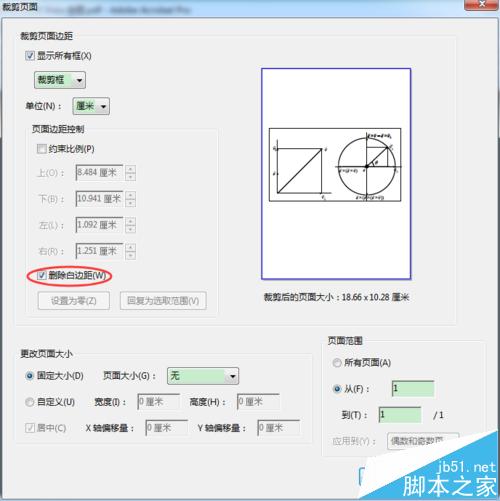Click the stepper beside the 左(L) margin
500x501 pixels.
pos(130,225)
